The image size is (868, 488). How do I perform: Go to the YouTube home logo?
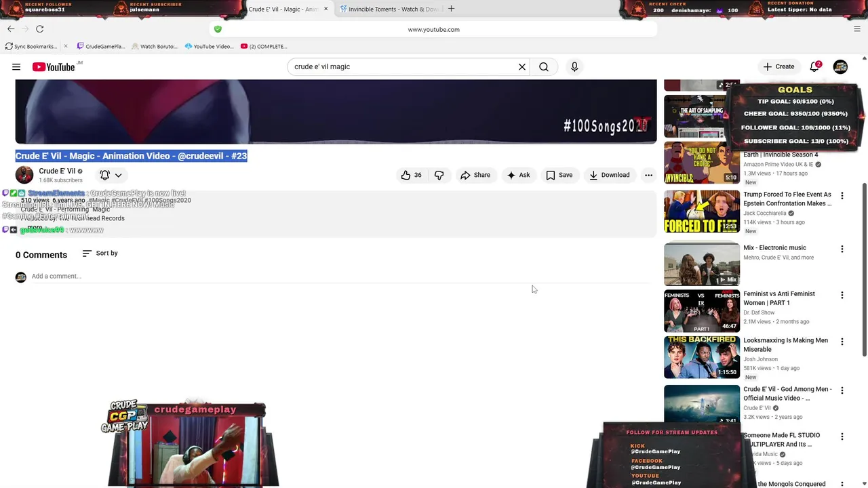pyautogui.click(x=54, y=67)
